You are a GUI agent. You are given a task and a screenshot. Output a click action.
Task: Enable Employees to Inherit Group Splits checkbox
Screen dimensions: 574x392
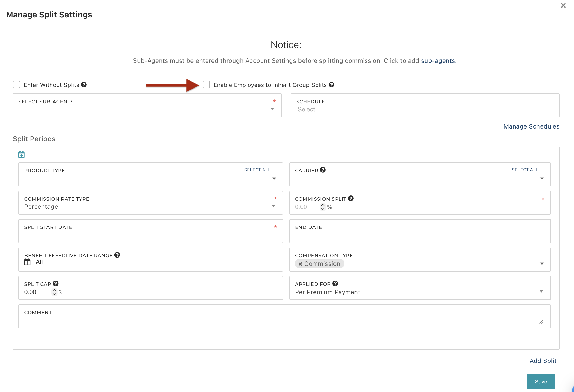[206, 85]
